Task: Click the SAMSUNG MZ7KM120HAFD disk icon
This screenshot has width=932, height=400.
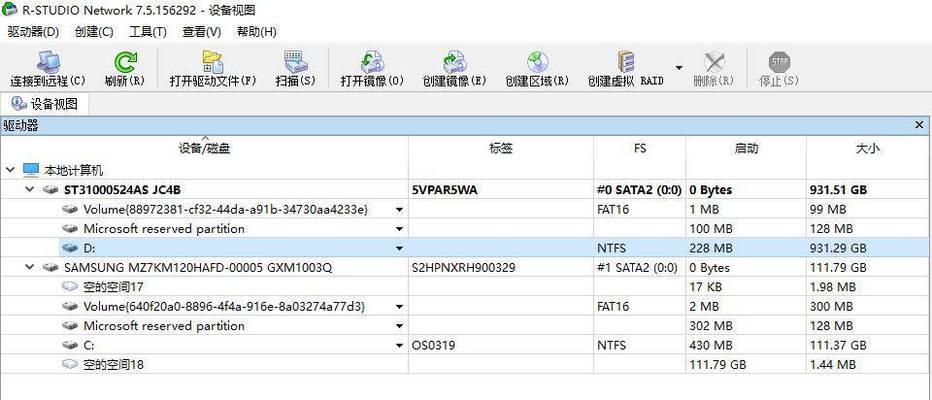Action: point(51,267)
